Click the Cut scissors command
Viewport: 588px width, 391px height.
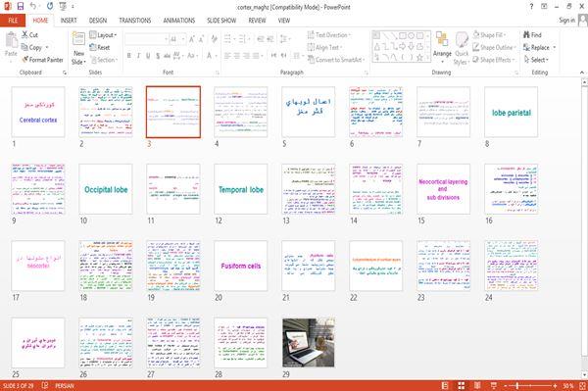29,35
